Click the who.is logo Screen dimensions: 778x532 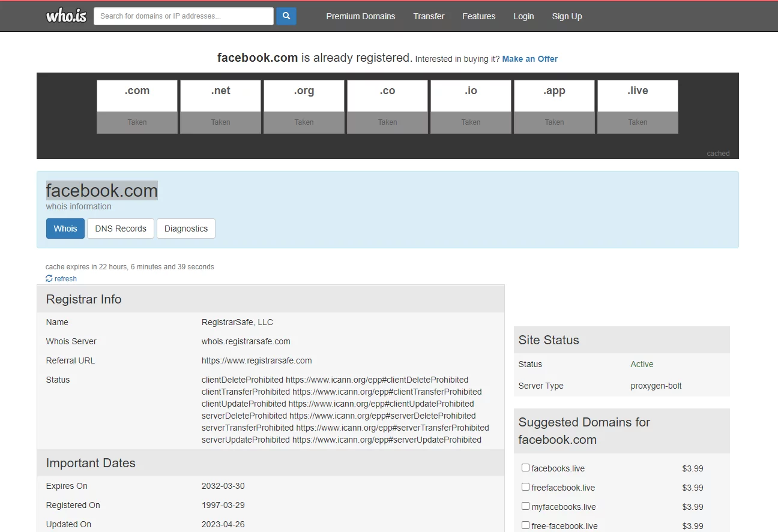[x=66, y=16]
